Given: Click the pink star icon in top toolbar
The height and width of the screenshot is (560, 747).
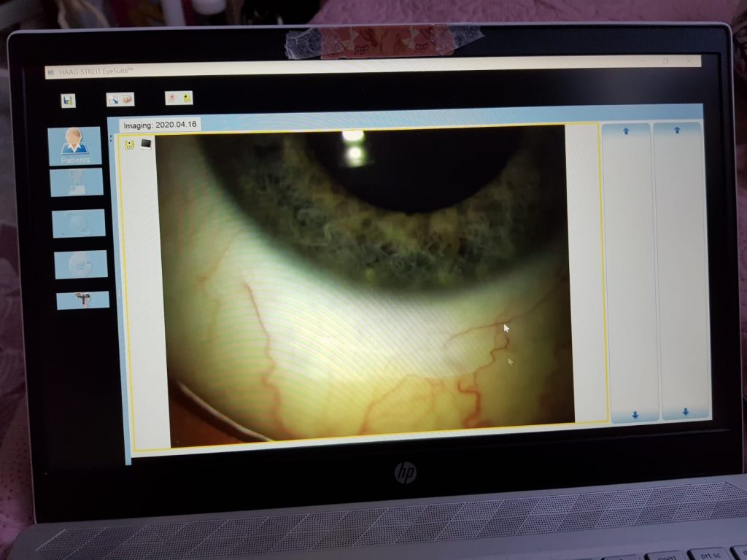Looking at the screenshot, I should pyautogui.click(x=172, y=98).
